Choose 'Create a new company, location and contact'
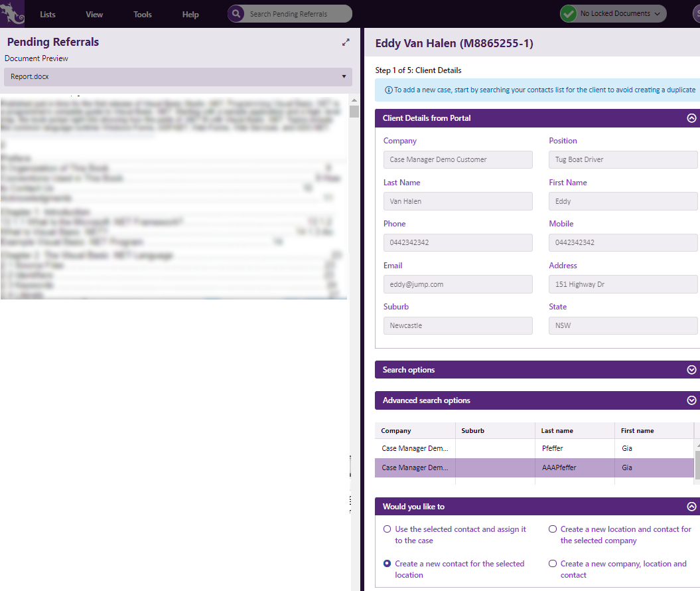This screenshot has width=700, height=591. coord(553,564)
